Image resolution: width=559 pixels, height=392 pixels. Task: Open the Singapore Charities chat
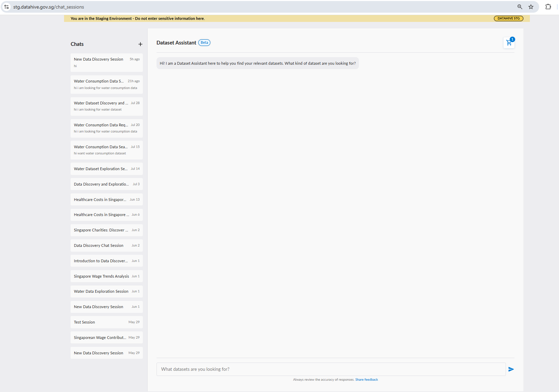click(107, 230)
